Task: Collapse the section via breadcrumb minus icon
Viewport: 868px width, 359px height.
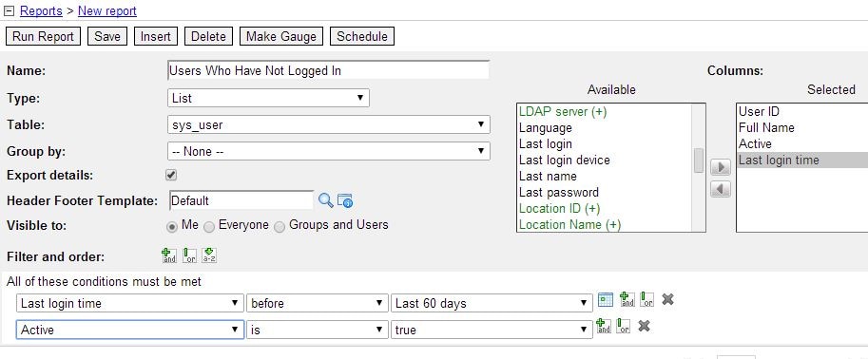Action: coord(9,11)
